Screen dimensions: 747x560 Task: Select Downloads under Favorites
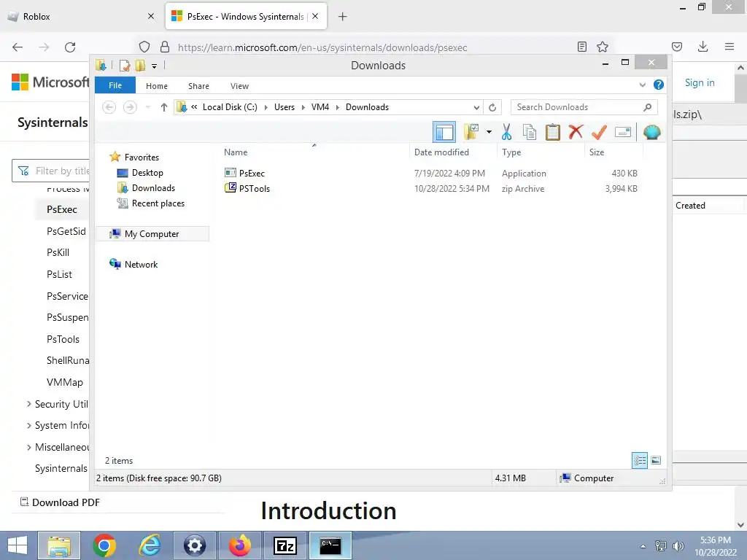153,188
